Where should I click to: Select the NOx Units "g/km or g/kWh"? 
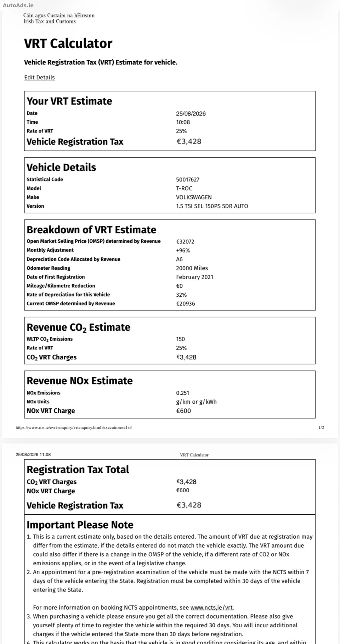[196, 402]
